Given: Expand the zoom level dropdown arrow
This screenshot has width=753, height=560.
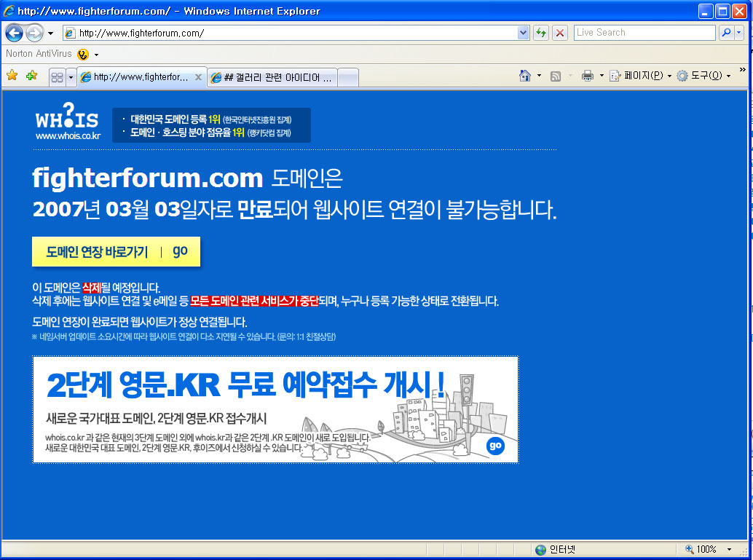Looking at the screenshot, I should (729, 549).
